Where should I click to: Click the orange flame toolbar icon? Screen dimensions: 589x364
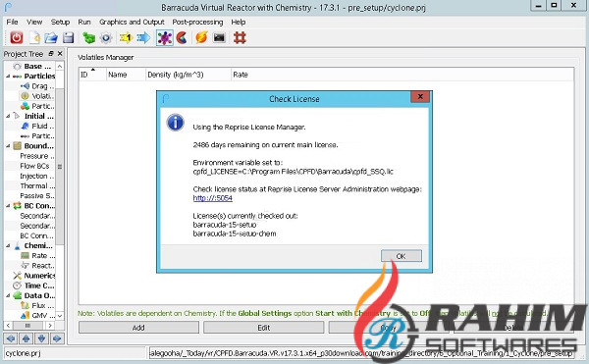tap(201, 38)
